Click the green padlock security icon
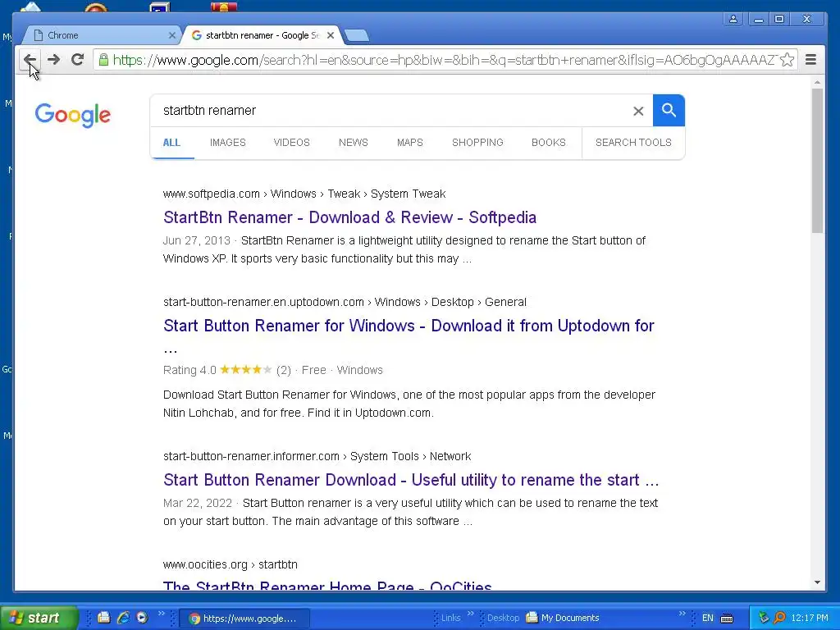 pyautogui.click(x=103, y=59)
